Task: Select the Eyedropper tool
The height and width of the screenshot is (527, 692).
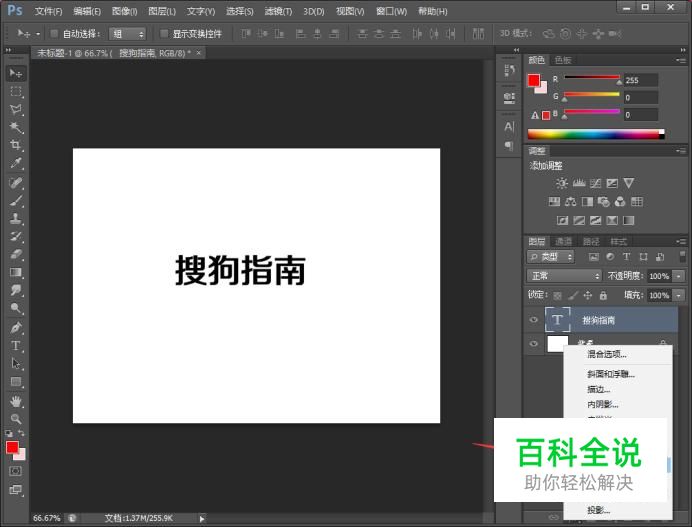Action: click(16, 163)
